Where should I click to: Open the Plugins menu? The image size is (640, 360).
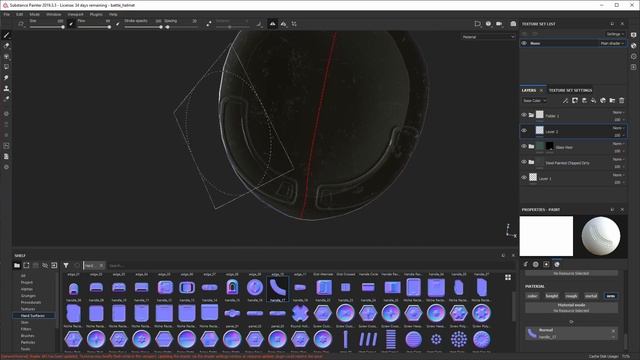tap(96, 14)
